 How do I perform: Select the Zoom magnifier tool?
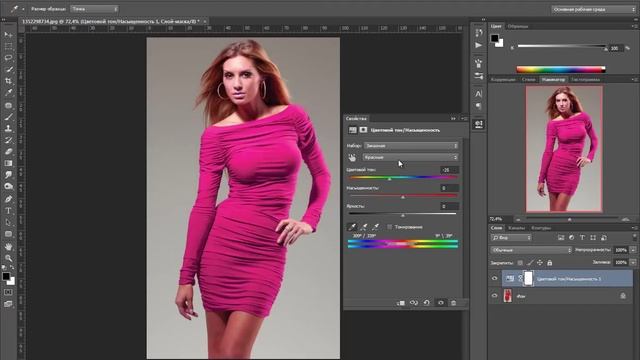click(8, 258)
